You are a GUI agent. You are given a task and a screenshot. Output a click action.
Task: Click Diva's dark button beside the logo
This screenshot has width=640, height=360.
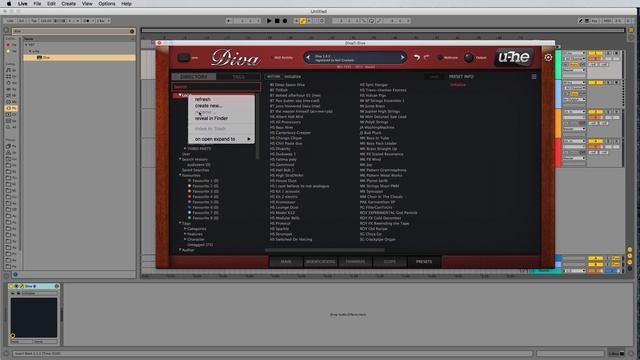pyautogui.click(x=184, y=58)
